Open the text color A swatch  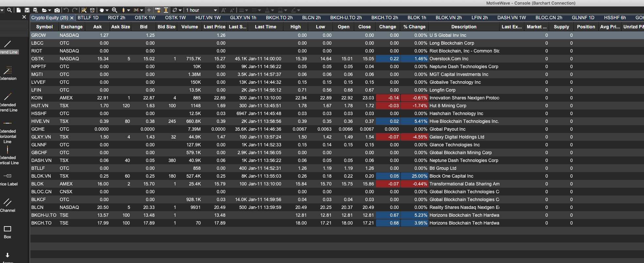tap(270, 10)
